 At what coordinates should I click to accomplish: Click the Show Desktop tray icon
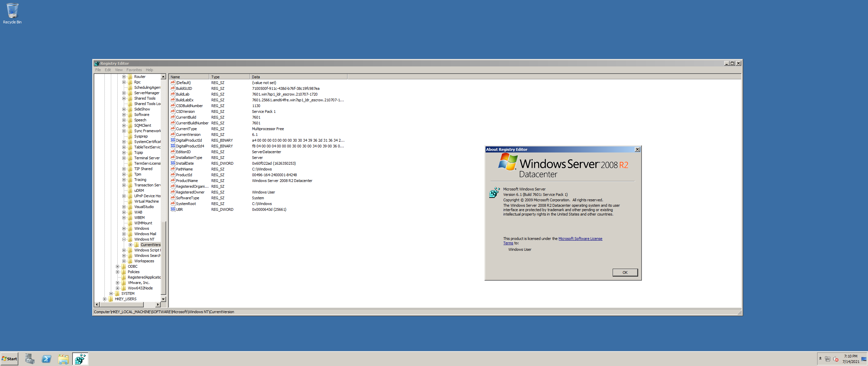(864, 359)
